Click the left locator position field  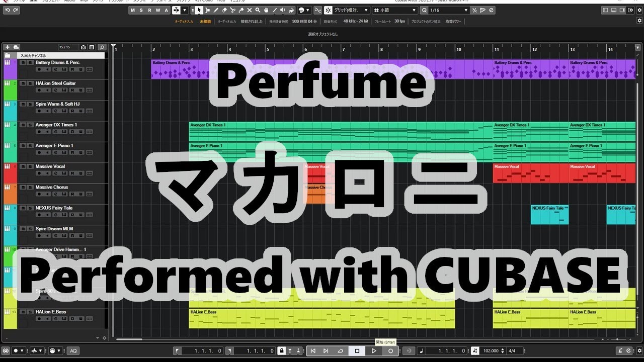(202, 351)
